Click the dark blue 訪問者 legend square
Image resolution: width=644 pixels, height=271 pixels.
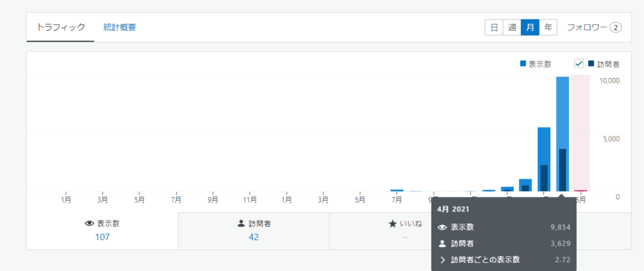(x=591, y=64)
